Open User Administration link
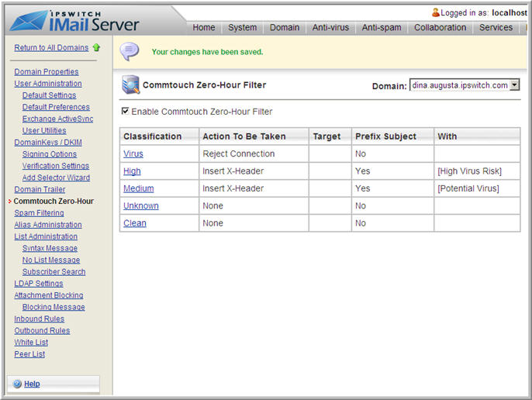The width and height of the screenshot is (532, 400). coord(48,84)
